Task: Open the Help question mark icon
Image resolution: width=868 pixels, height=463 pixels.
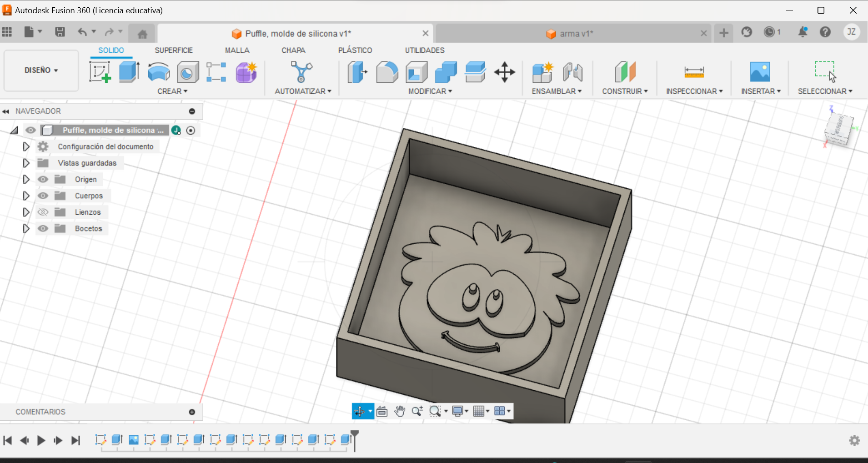Action: tap(825, 32)
